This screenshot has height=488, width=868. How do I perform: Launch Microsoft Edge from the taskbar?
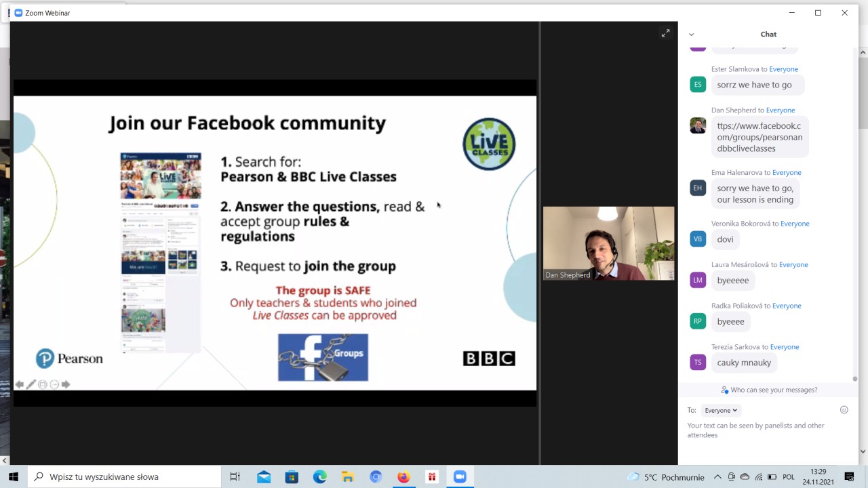pos(320,477)
